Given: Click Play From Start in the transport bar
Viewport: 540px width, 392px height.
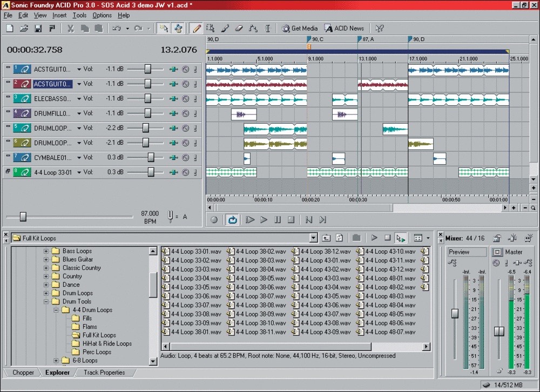Looking at the screenshot, I should [250, 220].
